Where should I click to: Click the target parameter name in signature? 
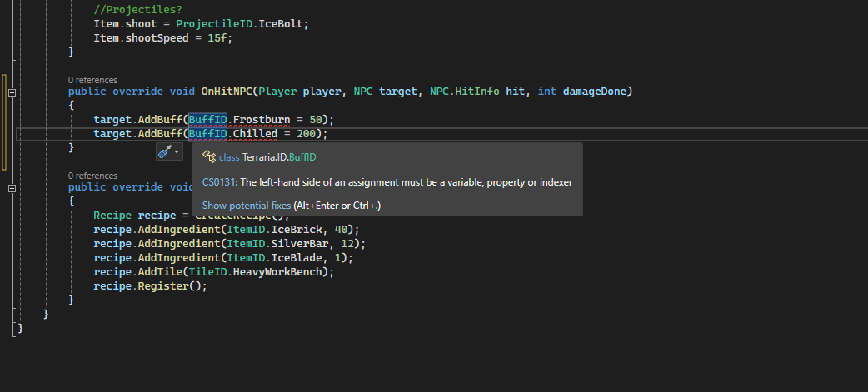398,91
